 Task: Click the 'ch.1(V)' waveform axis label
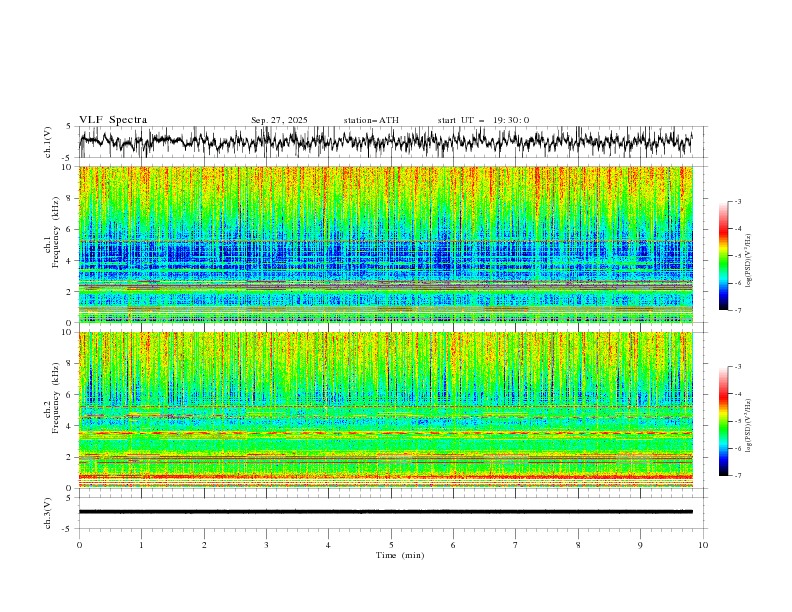48,142
